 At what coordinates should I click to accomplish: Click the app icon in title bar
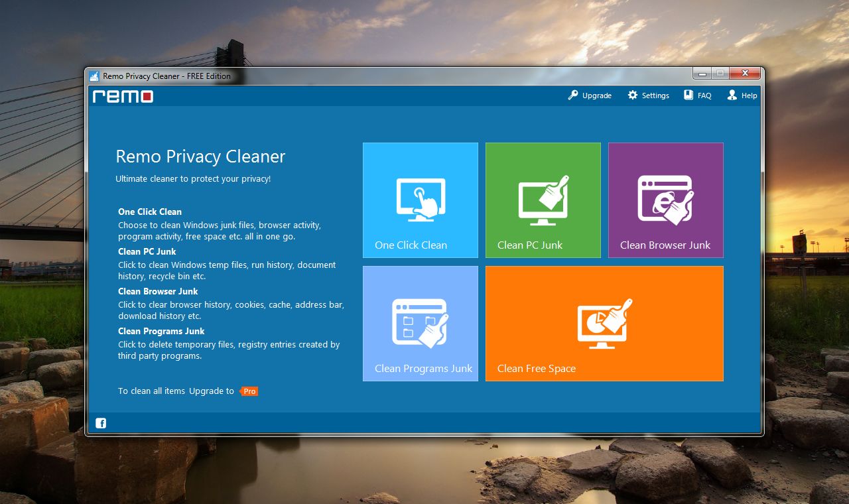click(94, 76)
